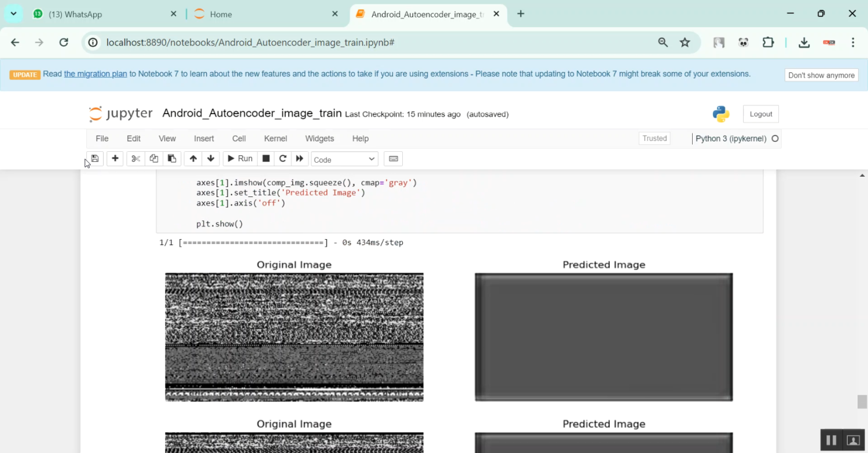Click the migration plan link

(95, 74)
